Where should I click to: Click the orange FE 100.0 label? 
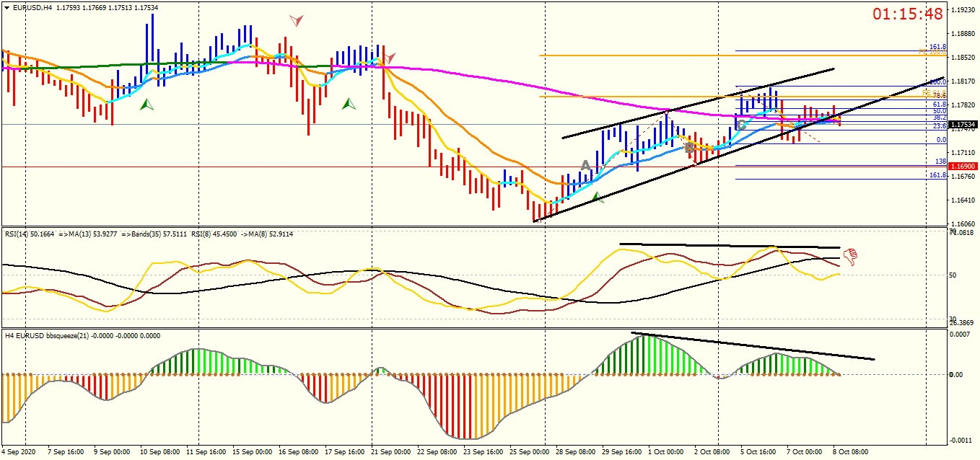coord(932,53)
